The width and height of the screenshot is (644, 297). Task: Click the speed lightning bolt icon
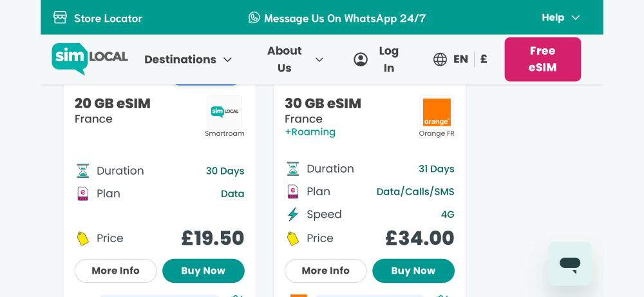pos(293,215)
